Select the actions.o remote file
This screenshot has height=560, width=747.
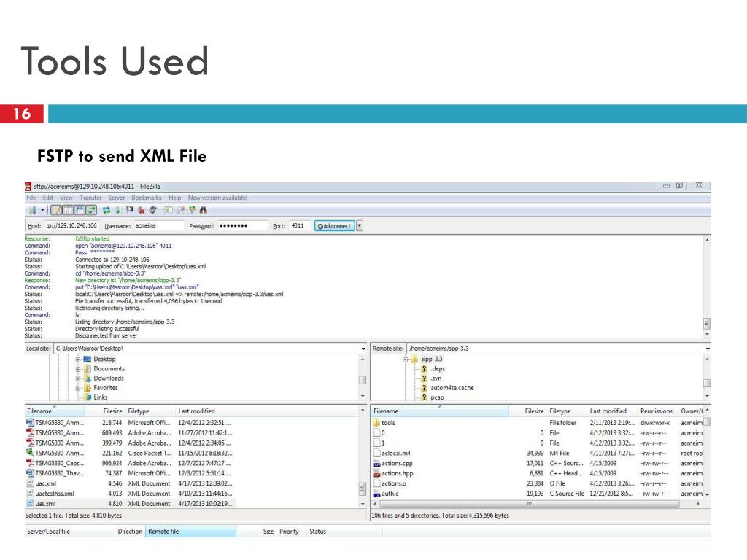(x=538, y=483)
